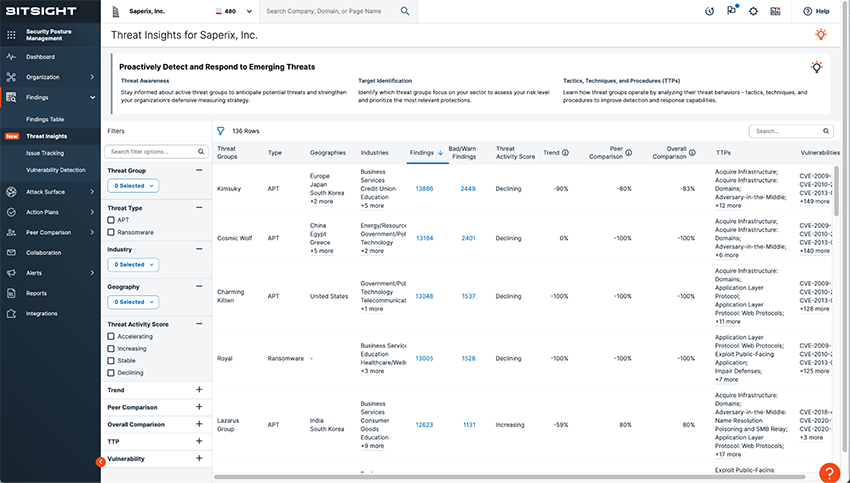Click the Peer Comparison people icon
Image resolution: width=850 pixels, height=483 pixels.
[x=11, y=233]
